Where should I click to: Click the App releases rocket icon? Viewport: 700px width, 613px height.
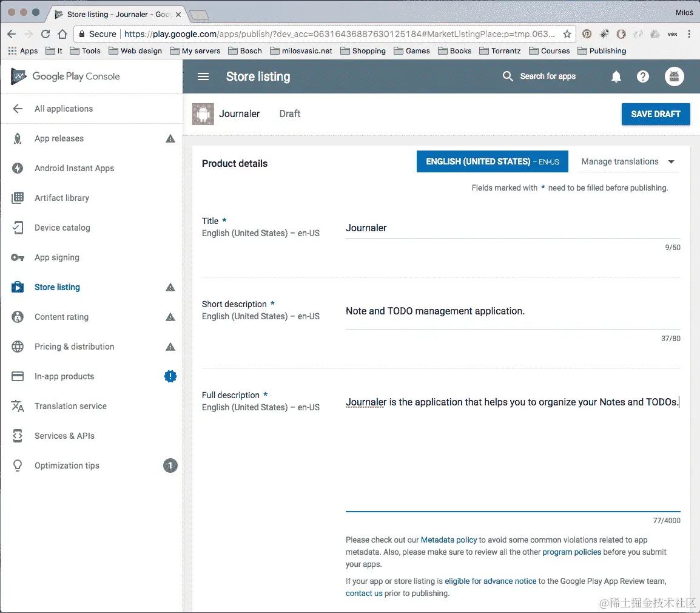click(x=18, y=138)
